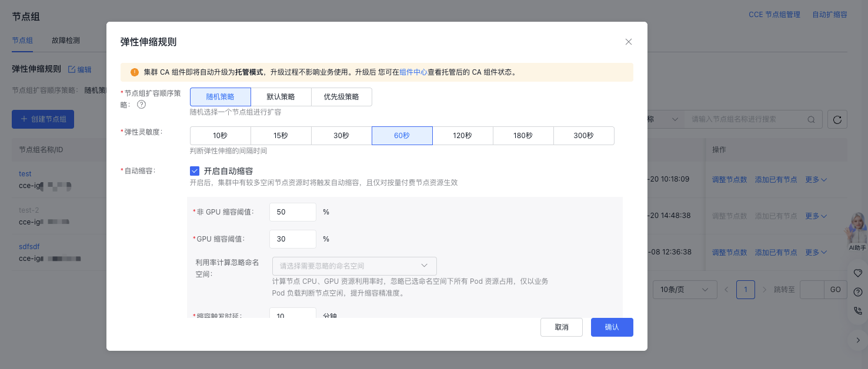Click the refresh icon next to the search box
Image resolution: width=868 pixels, height=369 pixels.
pos(837,119)
